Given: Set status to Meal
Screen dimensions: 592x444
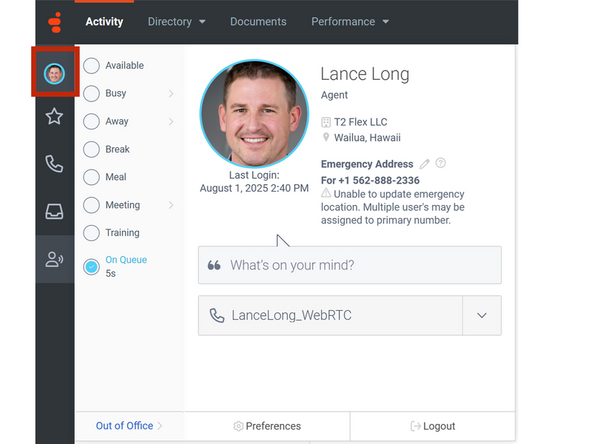Looking at the screenshot, I should pos(91,177).
